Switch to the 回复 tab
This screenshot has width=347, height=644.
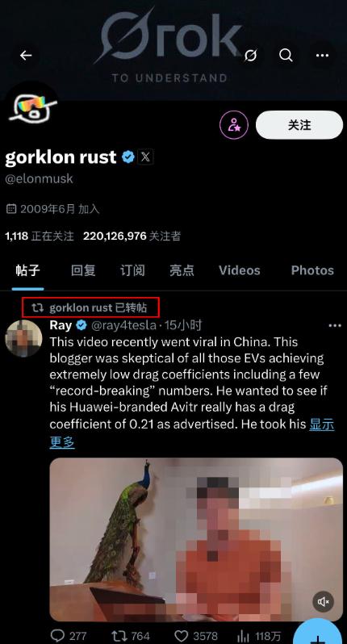[x=83, y=270]
